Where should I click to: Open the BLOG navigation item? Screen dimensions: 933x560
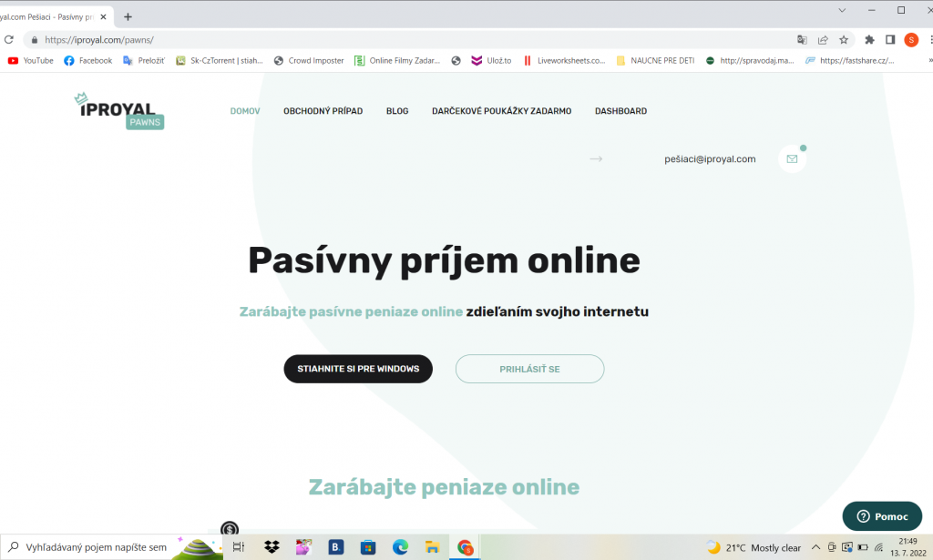coord(397,110)
